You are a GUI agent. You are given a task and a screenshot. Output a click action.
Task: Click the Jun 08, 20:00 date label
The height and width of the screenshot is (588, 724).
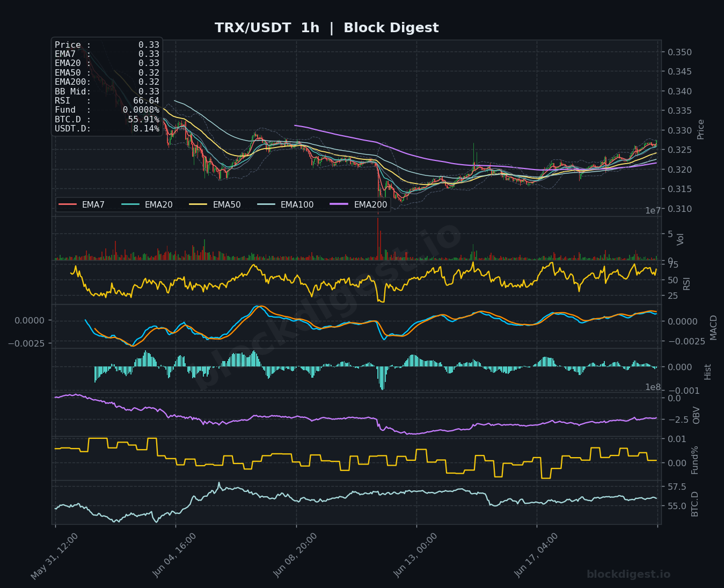coord(295,555)
